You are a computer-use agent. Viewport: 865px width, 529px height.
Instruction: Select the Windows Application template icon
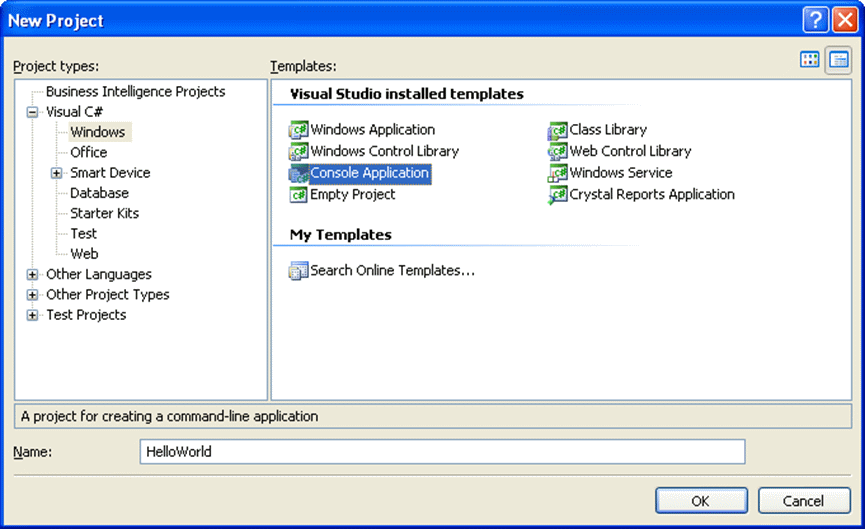[x=298, y=130]
